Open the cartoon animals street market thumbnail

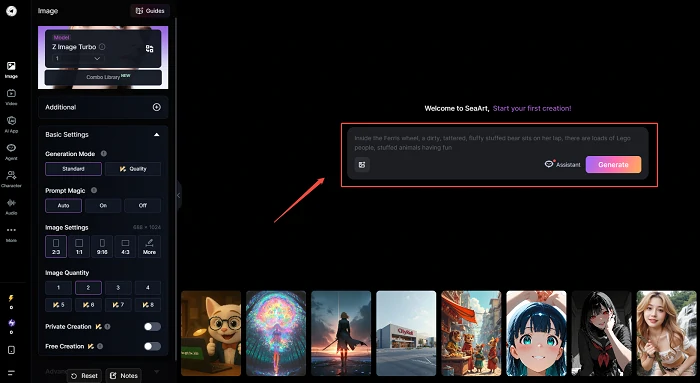tap(471, 333)
